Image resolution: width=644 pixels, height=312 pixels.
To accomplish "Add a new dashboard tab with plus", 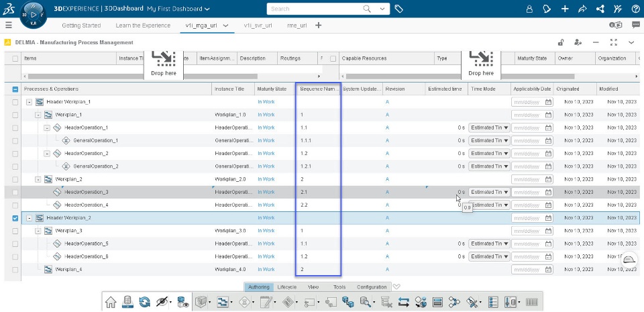I will (x=318, y=25).
